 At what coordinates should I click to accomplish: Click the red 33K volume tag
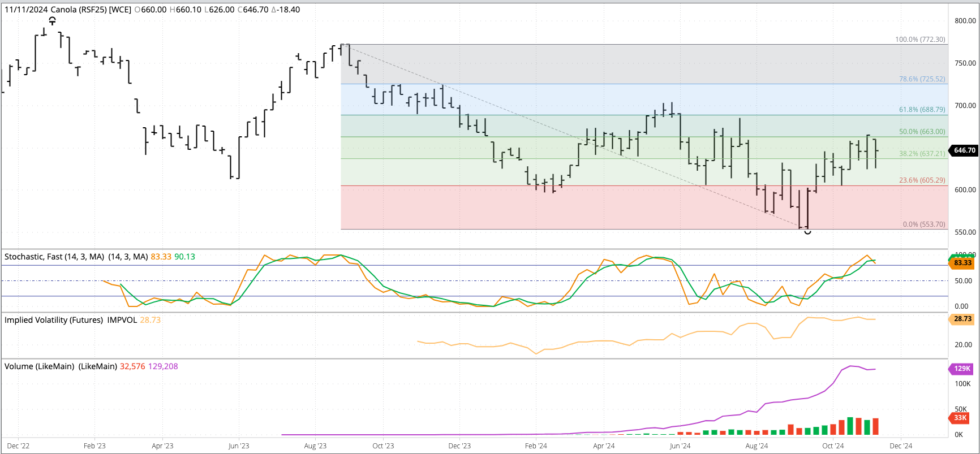point(960,418)
